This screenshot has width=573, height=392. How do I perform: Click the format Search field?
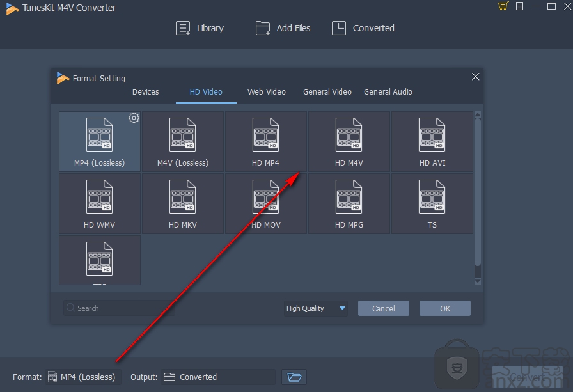(x=119, y=308)
